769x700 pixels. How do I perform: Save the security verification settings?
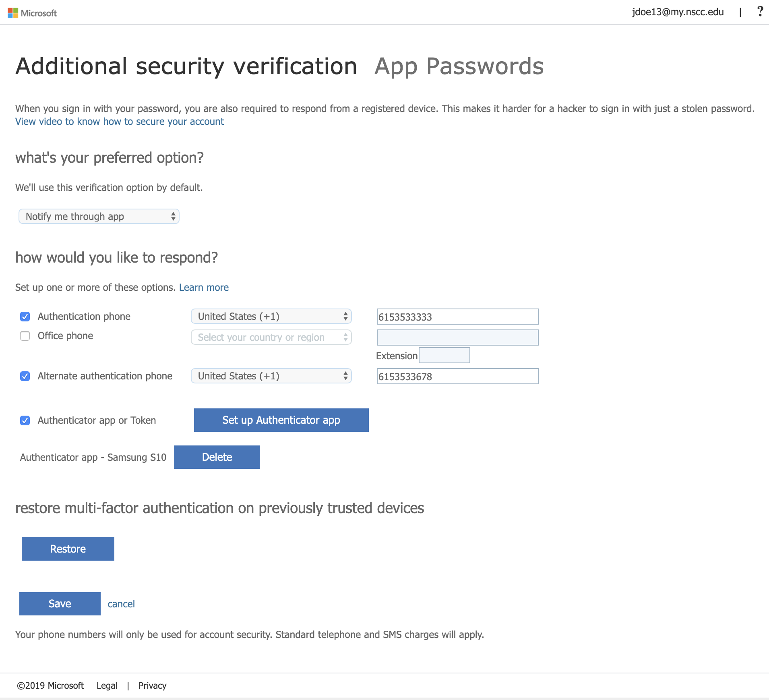tap(59, 603)
